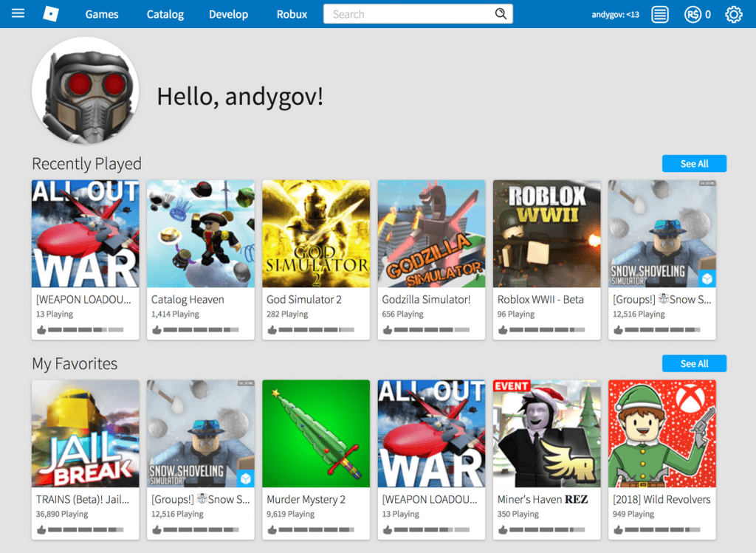The image size is (756, 553).
Task: Click thumbs-up icon under Catalog Heaven
Action: pyautogui.click(x=157, y=330)
